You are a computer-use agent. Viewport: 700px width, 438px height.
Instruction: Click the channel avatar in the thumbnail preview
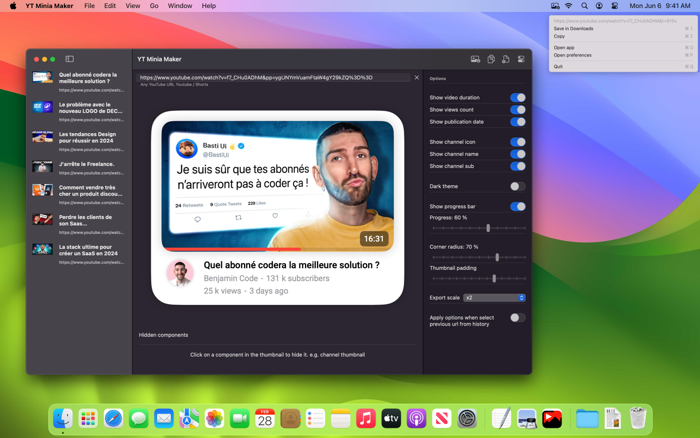(x=180, y=273)
